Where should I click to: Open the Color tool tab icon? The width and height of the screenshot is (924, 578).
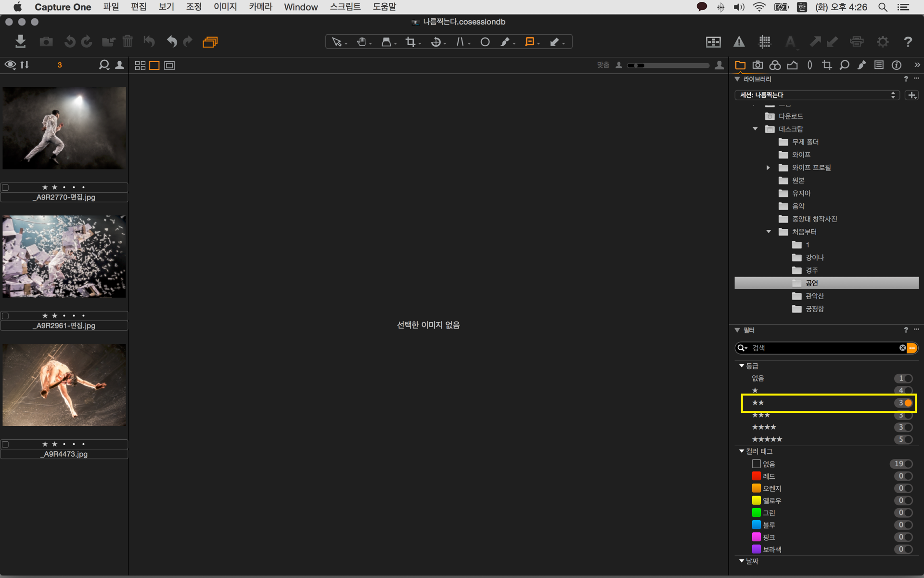click(775, 65)
